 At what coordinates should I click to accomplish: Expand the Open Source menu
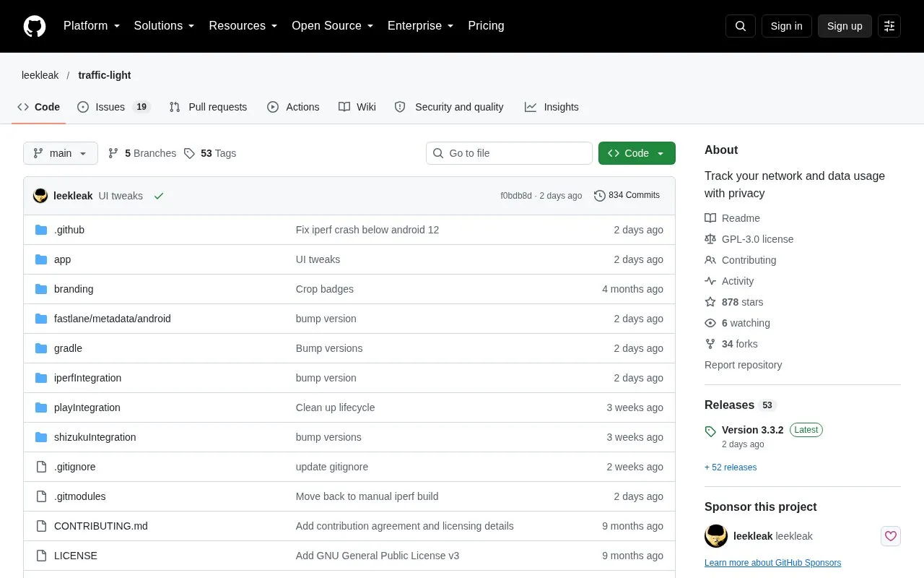[x=333, y=26]
